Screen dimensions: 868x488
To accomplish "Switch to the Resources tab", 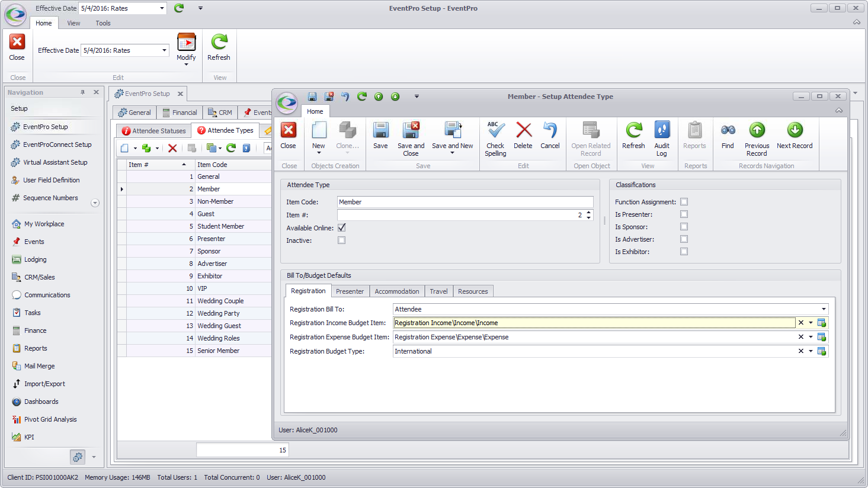I will coord(473,291).
